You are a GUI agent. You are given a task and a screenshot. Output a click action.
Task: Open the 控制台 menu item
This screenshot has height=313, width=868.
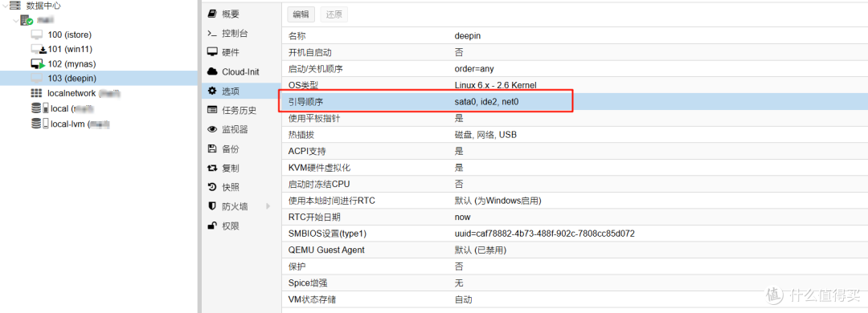[241, 33]
